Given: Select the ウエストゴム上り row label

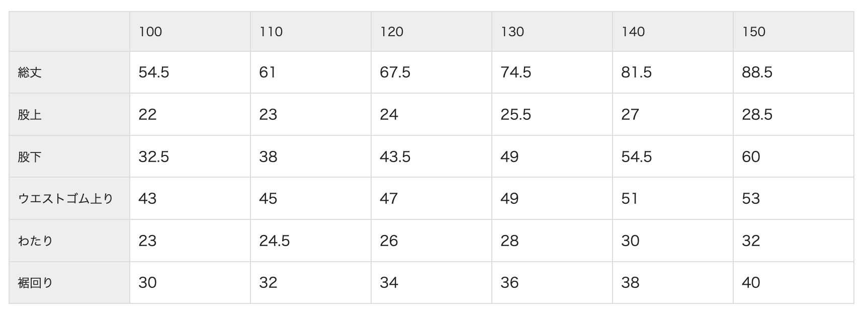Looking at the screenshot, I should [65, 199].
